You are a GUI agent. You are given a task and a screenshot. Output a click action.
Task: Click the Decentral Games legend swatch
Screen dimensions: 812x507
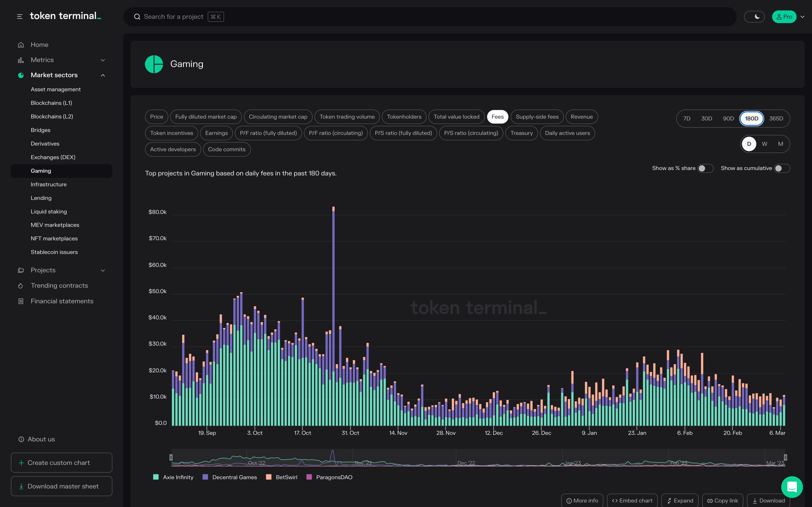[205, 477]
